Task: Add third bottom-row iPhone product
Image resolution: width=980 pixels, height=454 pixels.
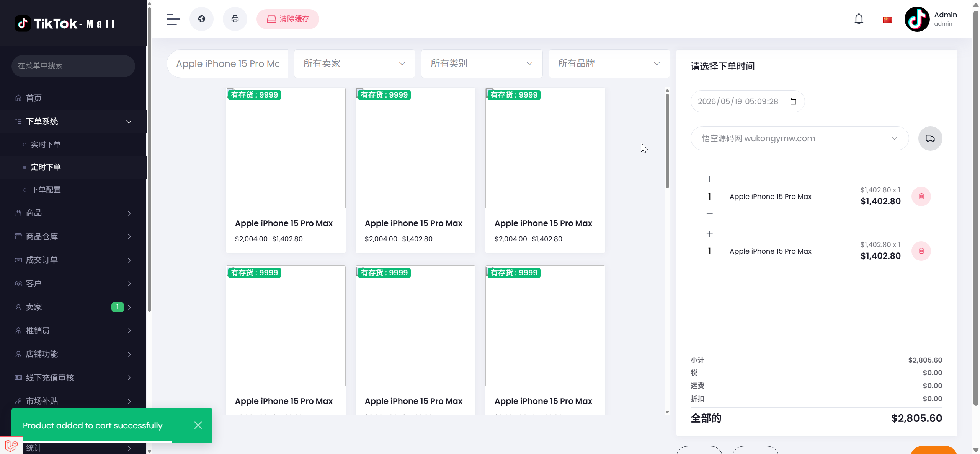Action: click(545, 340)
